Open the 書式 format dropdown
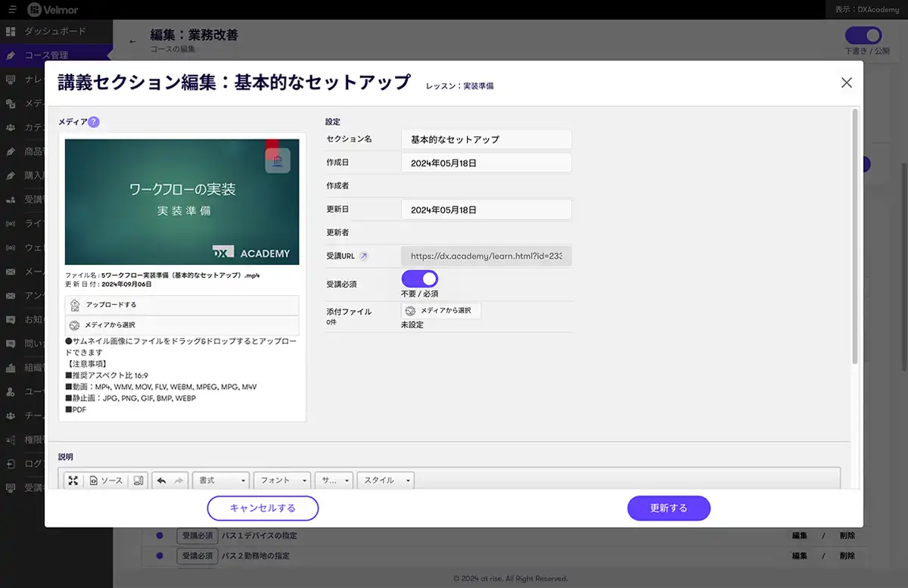 [221, 481]
